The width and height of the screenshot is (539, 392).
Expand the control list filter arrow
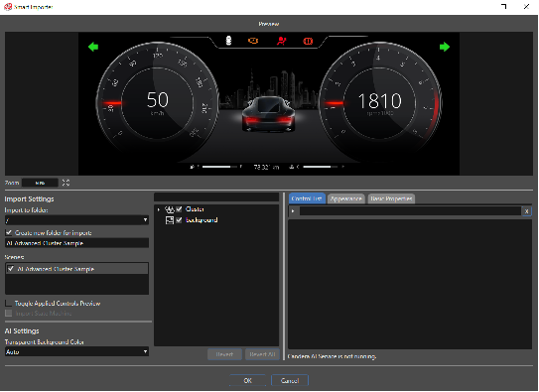point(293,211)
